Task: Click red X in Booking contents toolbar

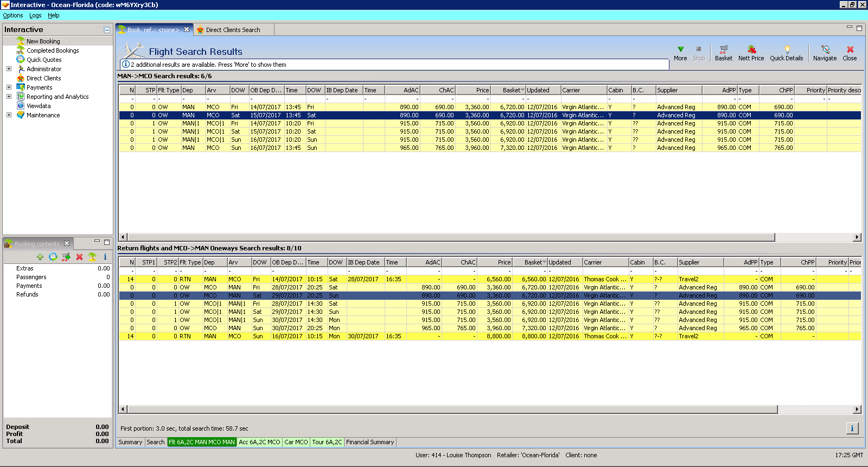Action: coord(79,257)
